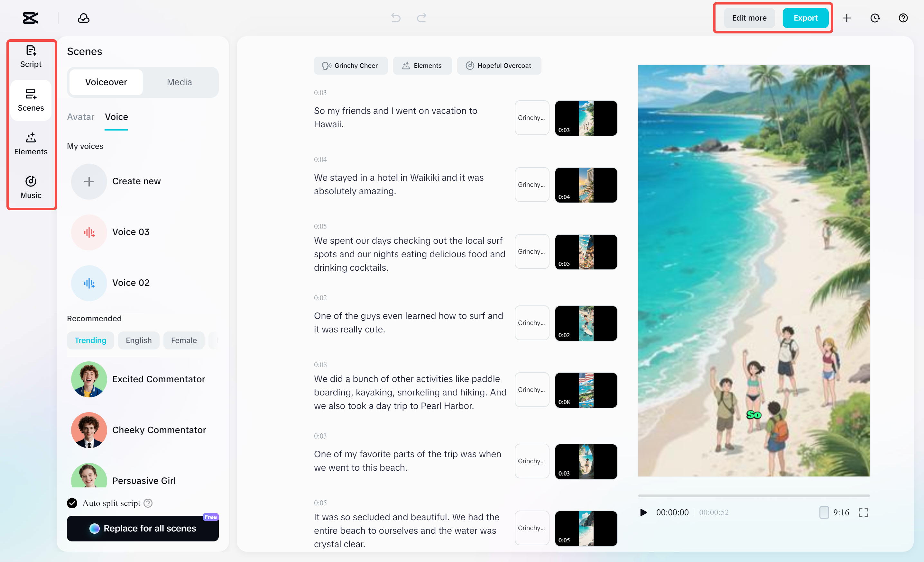
Task: Select the Trending voice filter
Action: (90, 340)
